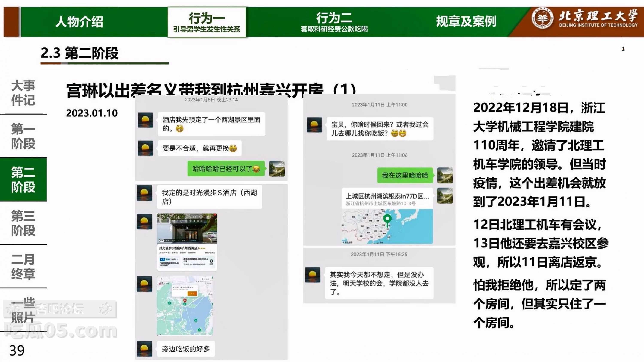
Task: Click landscape avatar beside 我在这里哈哈哈 bubble
Action: click(445, 175)
